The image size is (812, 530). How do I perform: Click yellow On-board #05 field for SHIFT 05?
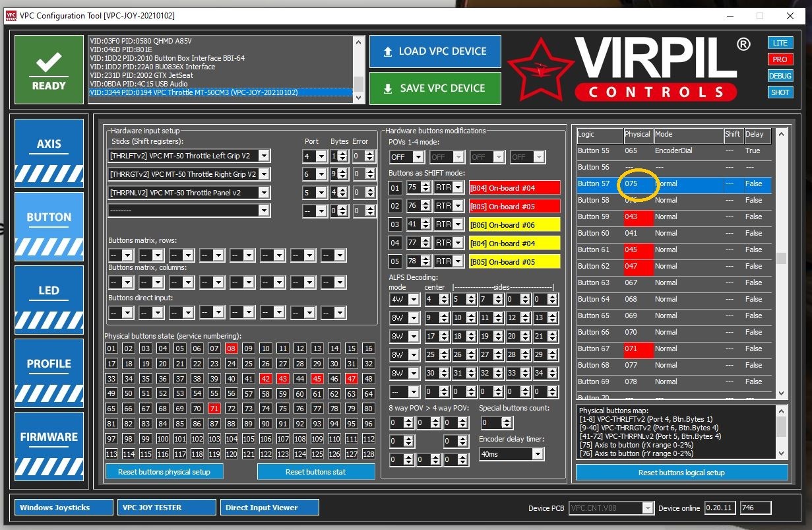tap(515, 261)
